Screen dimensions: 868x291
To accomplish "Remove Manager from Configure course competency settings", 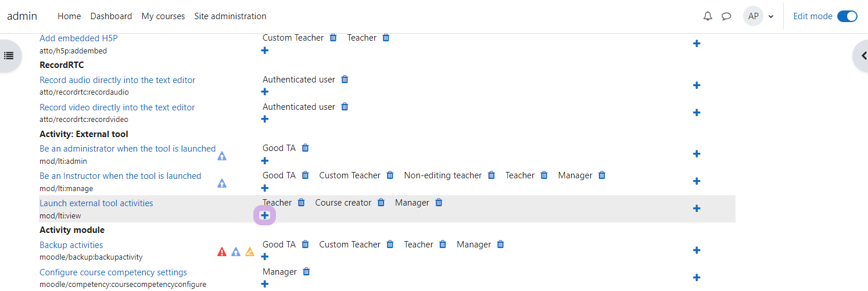I will click(307, 272).
